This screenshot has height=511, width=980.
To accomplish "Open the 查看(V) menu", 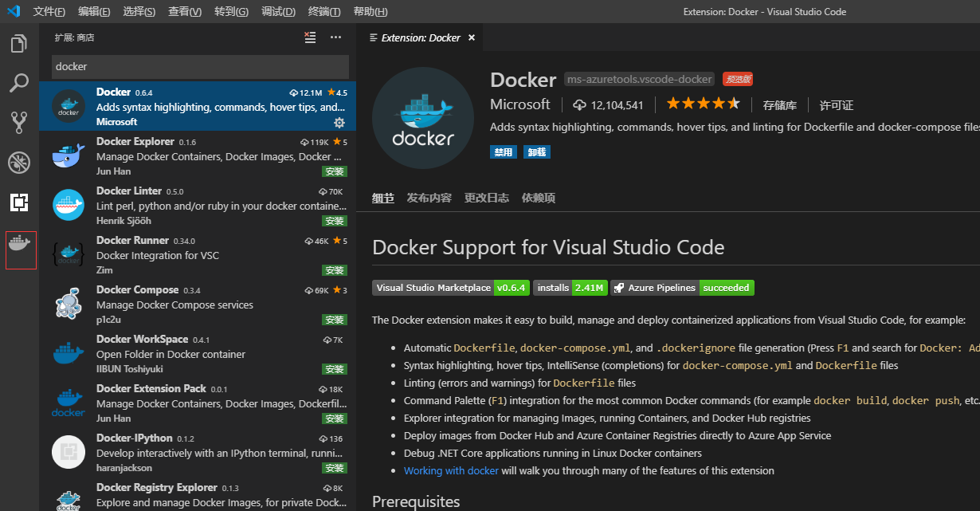I will coord(186,11).
